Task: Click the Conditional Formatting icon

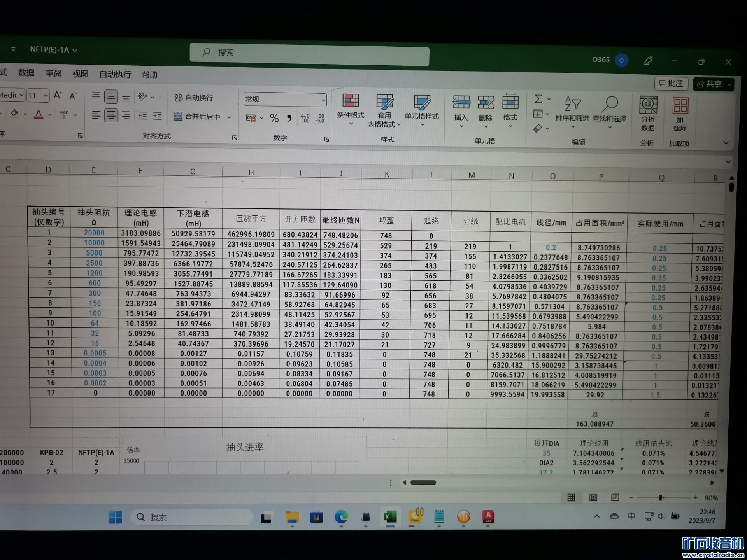Action: [x=350, y=101]
